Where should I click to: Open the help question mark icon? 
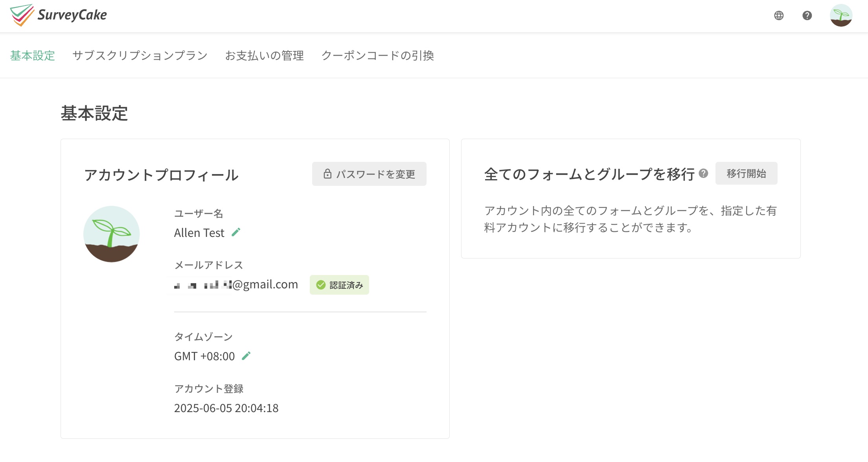coord(807,15)
